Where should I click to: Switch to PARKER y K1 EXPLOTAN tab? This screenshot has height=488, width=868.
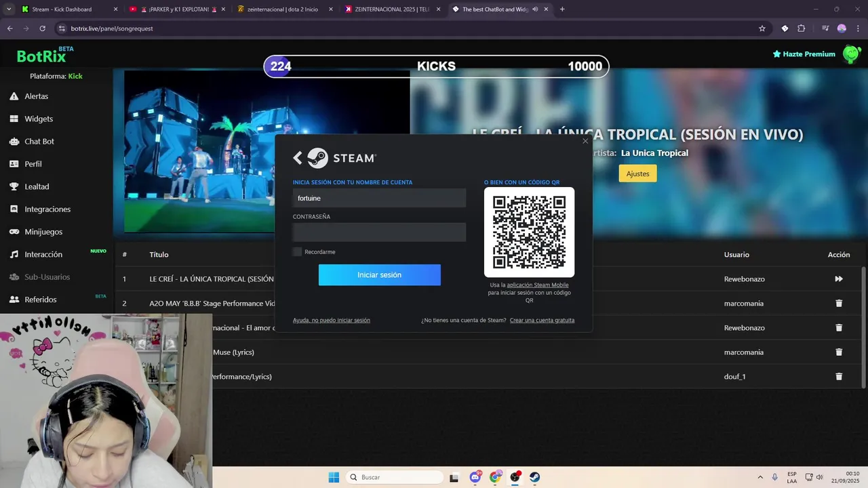pos(178,9)
